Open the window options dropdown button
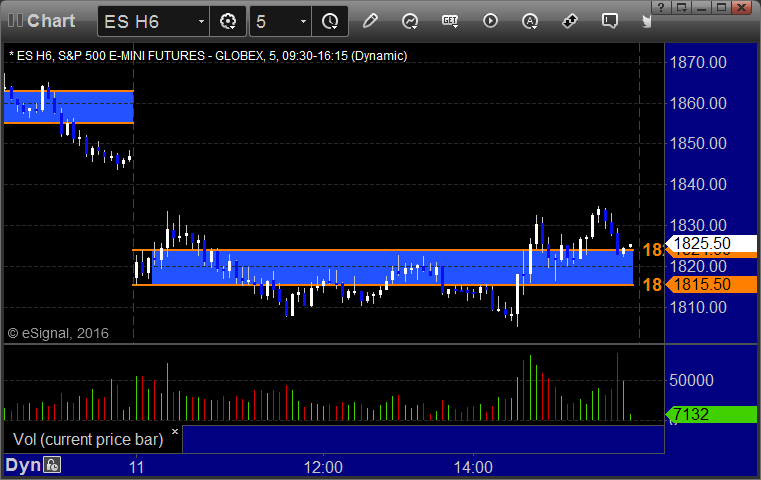Screen dimensions: 761x480 point(682,7)
